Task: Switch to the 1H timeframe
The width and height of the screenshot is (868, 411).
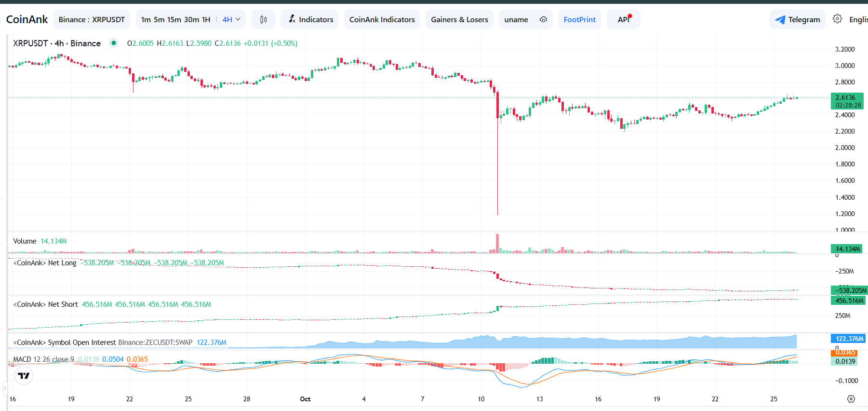Action: click(206, 19)
